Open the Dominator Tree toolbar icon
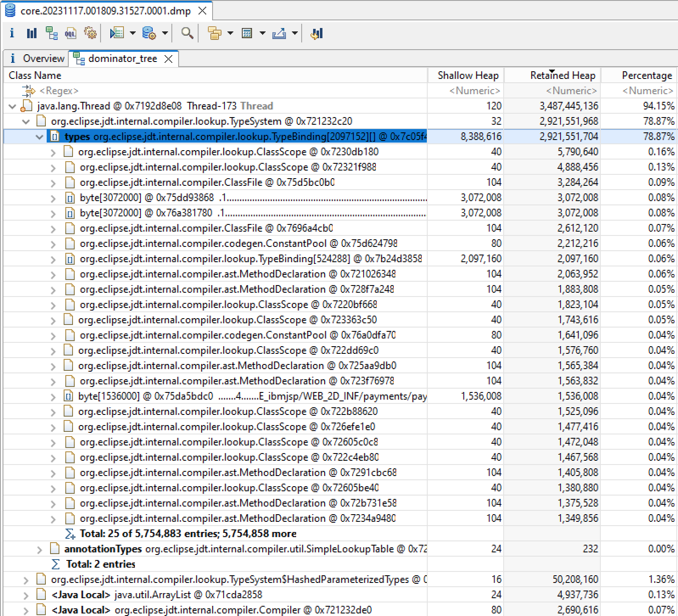The width and height of the screenshot is (678, 616). click(52, 33)
